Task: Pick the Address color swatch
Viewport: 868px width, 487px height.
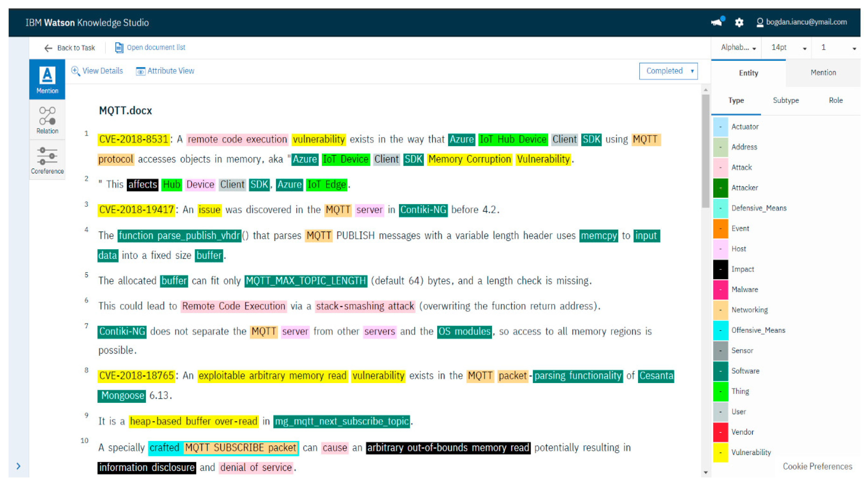Action: tap(721, 147)
